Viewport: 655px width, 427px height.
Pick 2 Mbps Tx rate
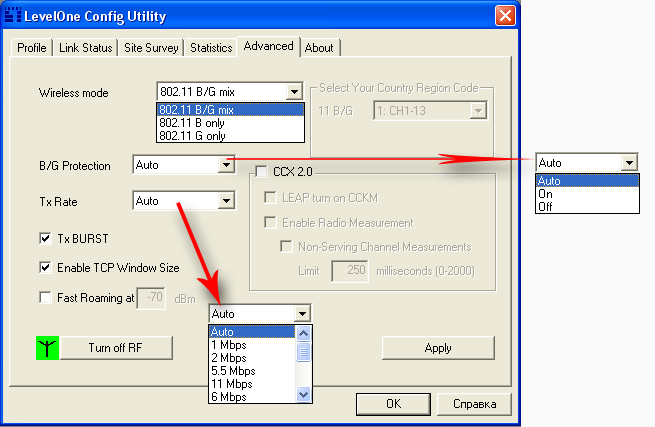(252, 358)
